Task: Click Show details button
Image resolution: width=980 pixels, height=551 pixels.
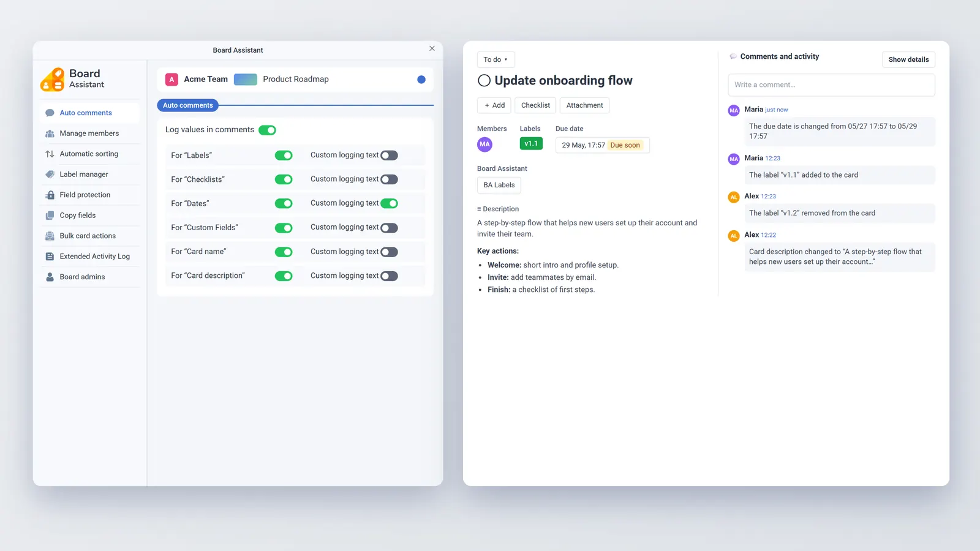Action: click(x=908, y=59)
